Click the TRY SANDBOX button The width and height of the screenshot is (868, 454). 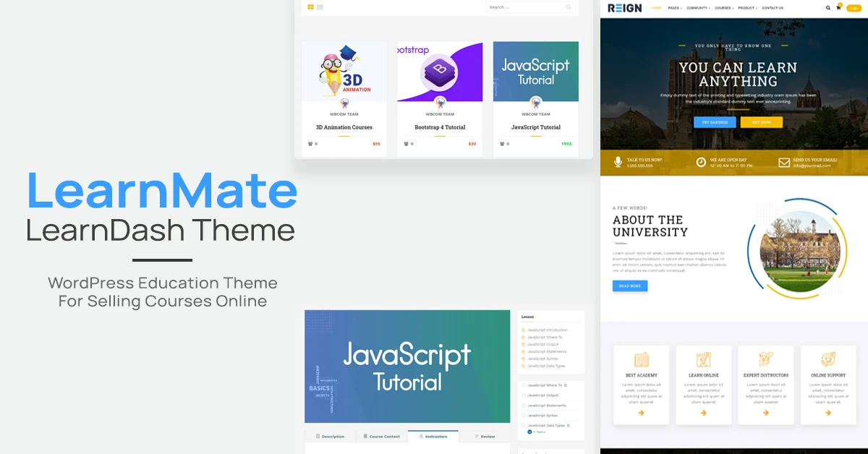(715, 122)
